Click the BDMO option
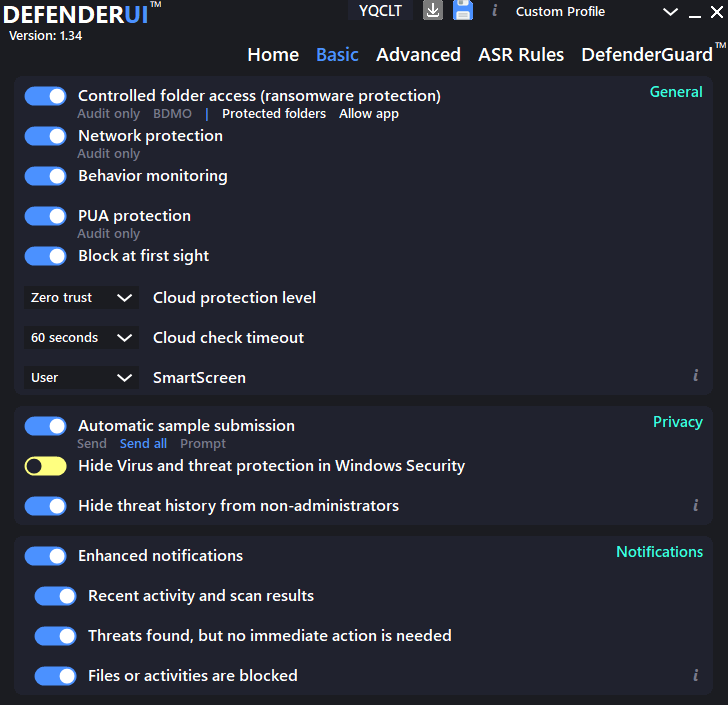This screenshot has width=728, height=705. click(172, 114)
